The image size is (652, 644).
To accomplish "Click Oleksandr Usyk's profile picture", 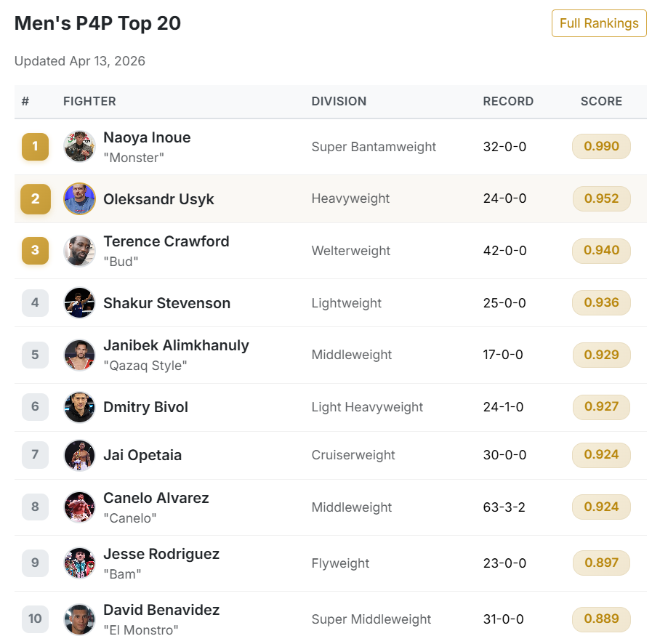I will tap(79, 199).
